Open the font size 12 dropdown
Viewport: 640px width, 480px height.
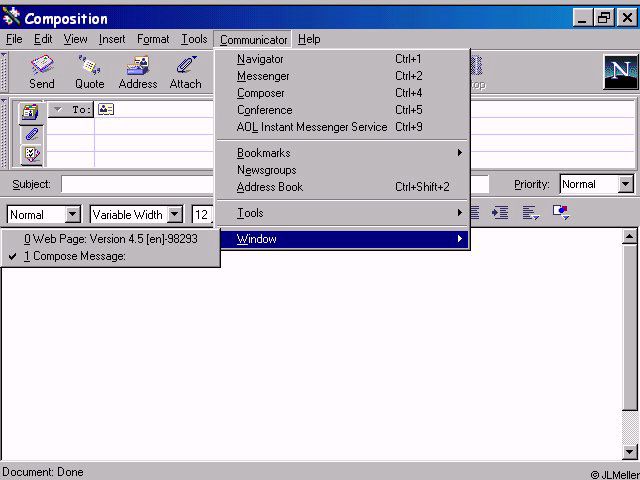coord(203,215)
